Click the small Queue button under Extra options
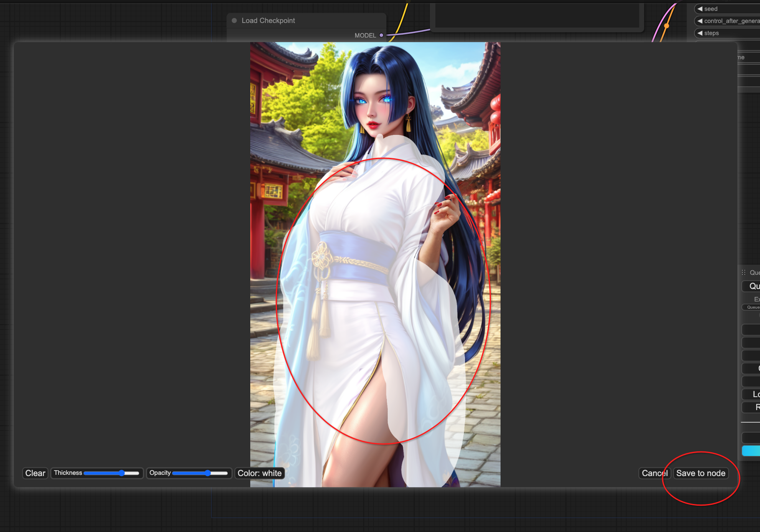 [x=752, y=307]
